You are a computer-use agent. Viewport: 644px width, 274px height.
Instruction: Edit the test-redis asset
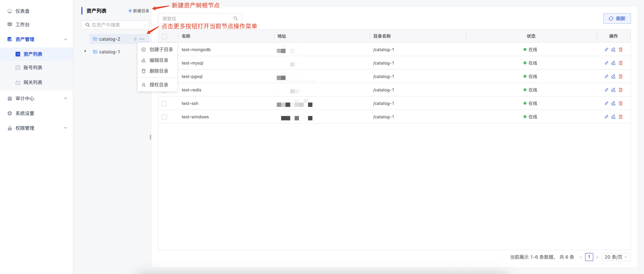click(613, 90)
